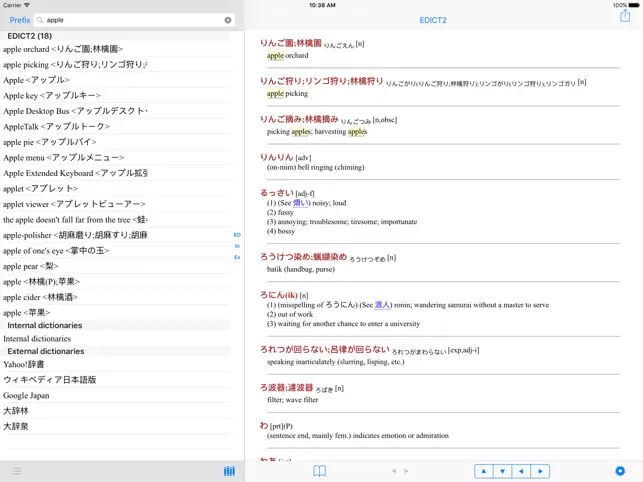Screen dimensions: 643x482
Task: Tap the りんご狩り entry headword
Action: (x=322, y=81)
